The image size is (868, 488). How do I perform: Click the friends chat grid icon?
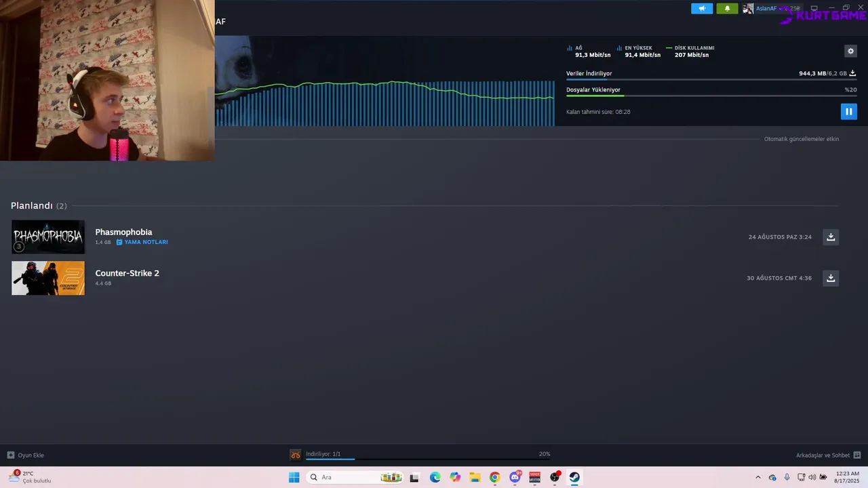[857, 455]
